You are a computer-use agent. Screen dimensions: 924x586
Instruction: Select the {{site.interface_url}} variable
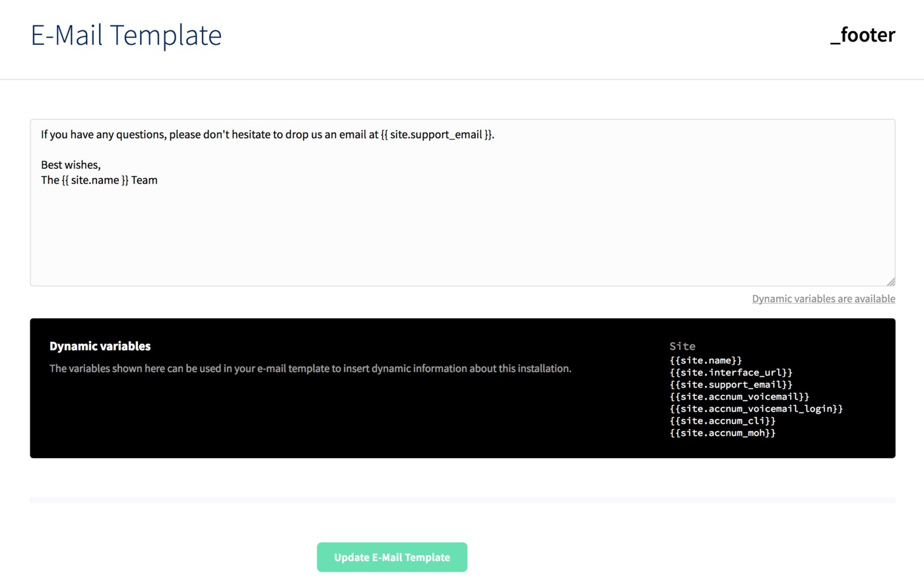(x=731, y=372)
